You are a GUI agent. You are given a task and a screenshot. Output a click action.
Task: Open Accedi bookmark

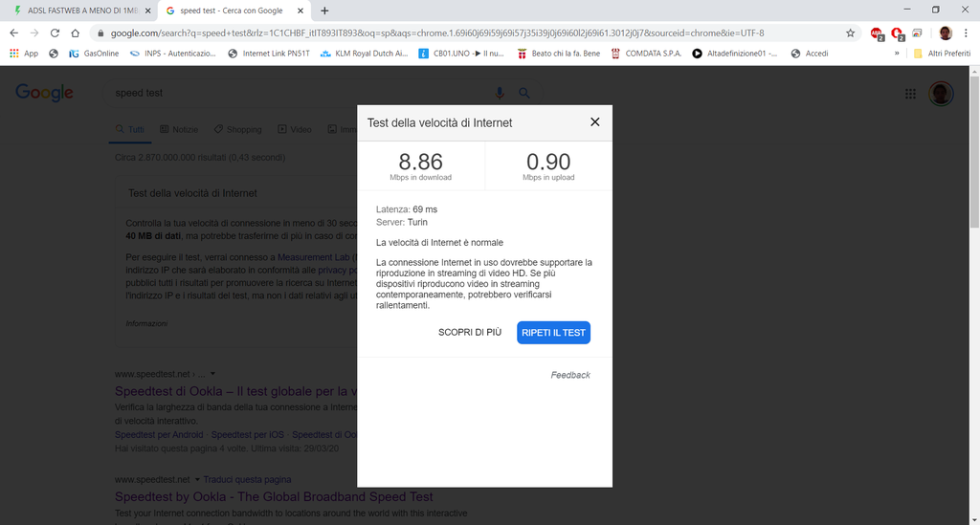point(810,54)
